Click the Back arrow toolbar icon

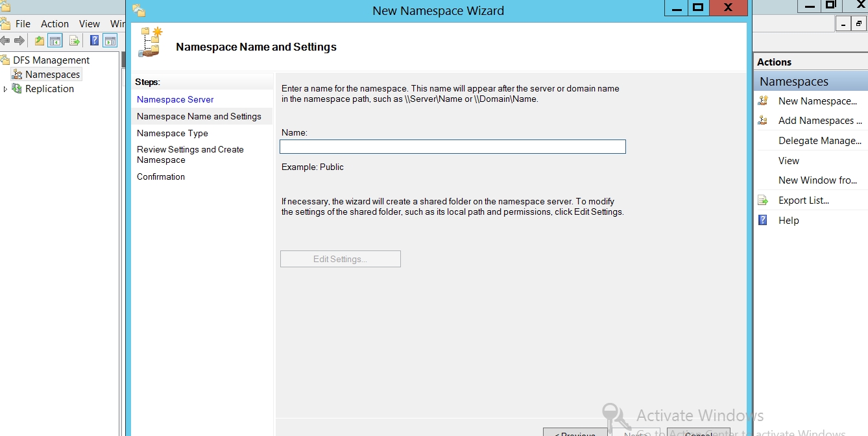tap(5, 41)
